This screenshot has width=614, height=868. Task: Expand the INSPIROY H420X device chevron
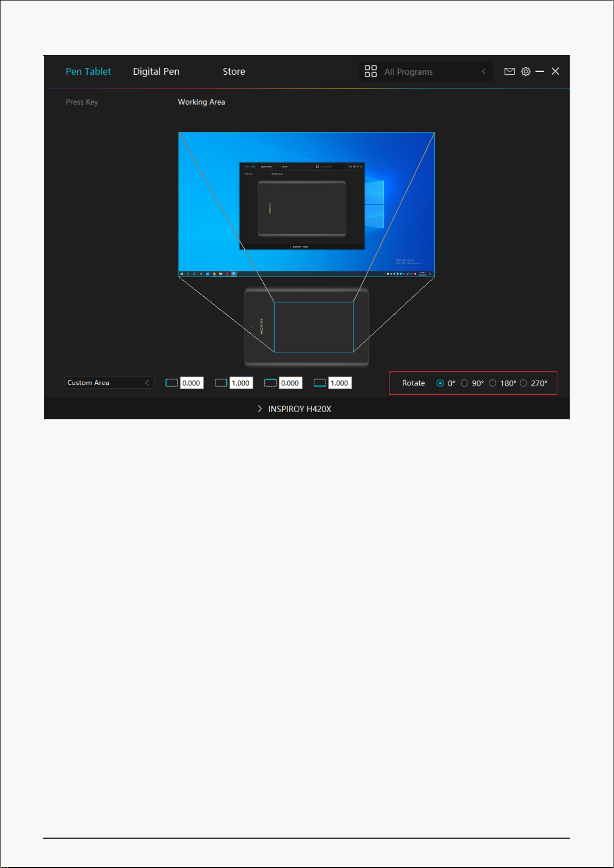point(260,409)
